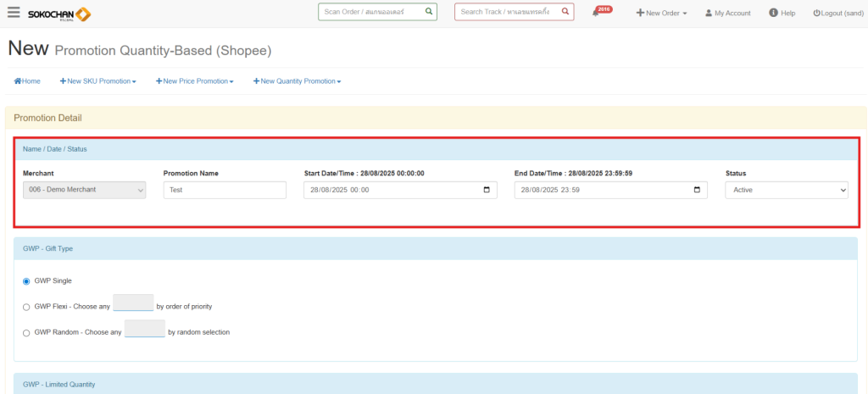Image resolution: width=868 pixels, height=394 pixels.
Task: Open the notifications bell
Action: click(x=597, y=14)
